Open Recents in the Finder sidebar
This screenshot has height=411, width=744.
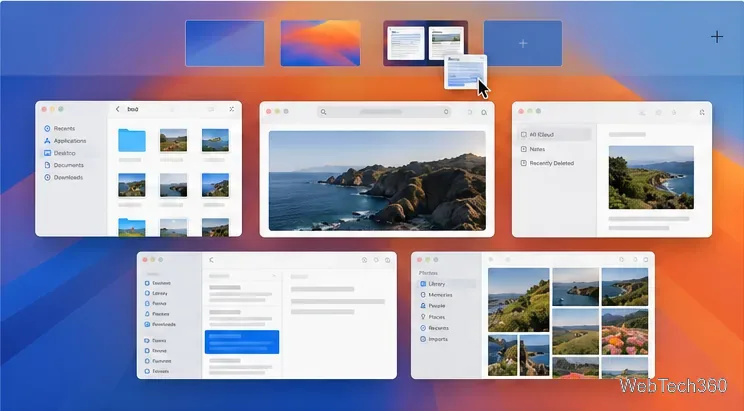click(x=64, y=129)
